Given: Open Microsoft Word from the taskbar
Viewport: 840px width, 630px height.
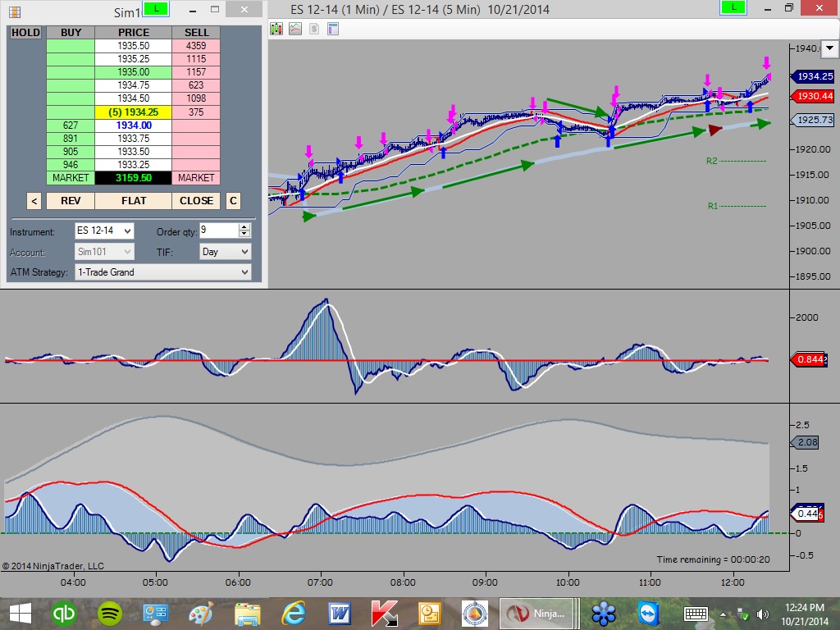Looking at the screenshot, I should (x=340, y=614).
